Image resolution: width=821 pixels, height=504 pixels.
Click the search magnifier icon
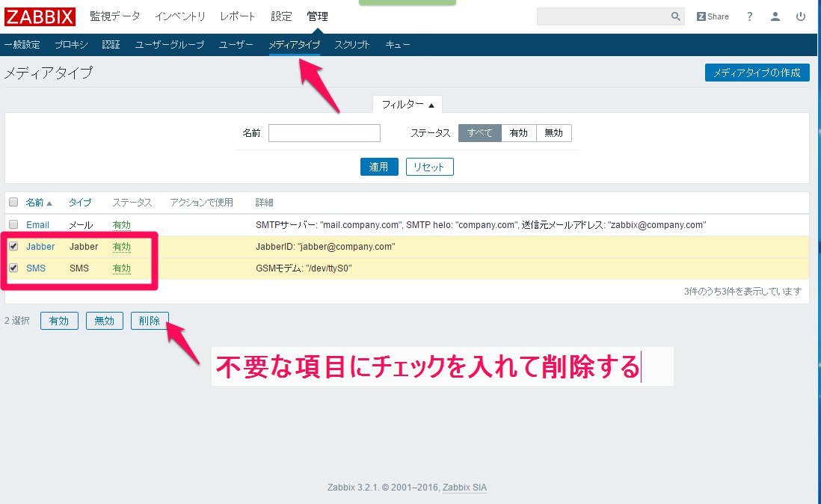tap(675, 16)
